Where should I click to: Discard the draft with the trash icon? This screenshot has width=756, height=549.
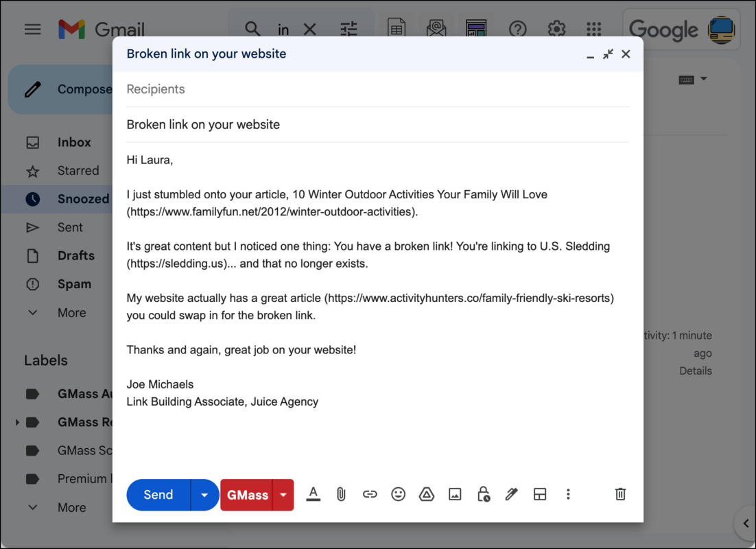pyautogui.click(x=620, y=494)
